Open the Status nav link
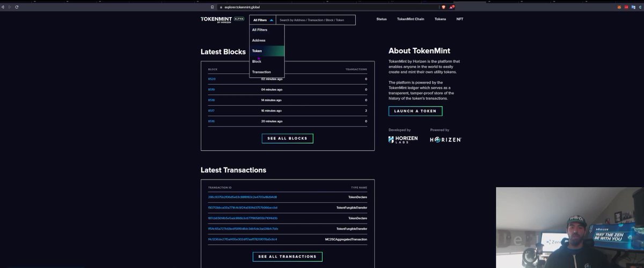Screen dimensions: 644x268 coord(382,19)
